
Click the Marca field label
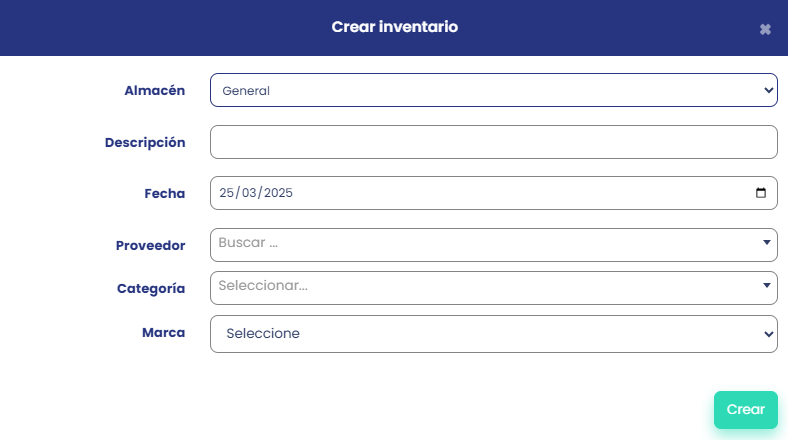coord(164,332)
